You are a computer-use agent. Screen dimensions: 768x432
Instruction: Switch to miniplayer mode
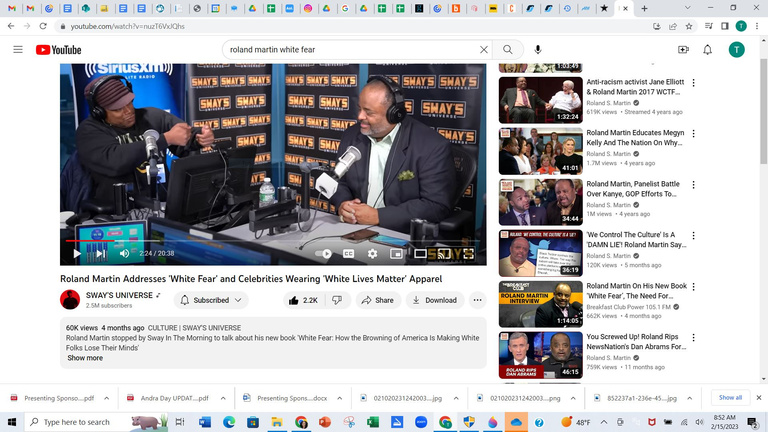pyautogui.click(x=396, y=254)
